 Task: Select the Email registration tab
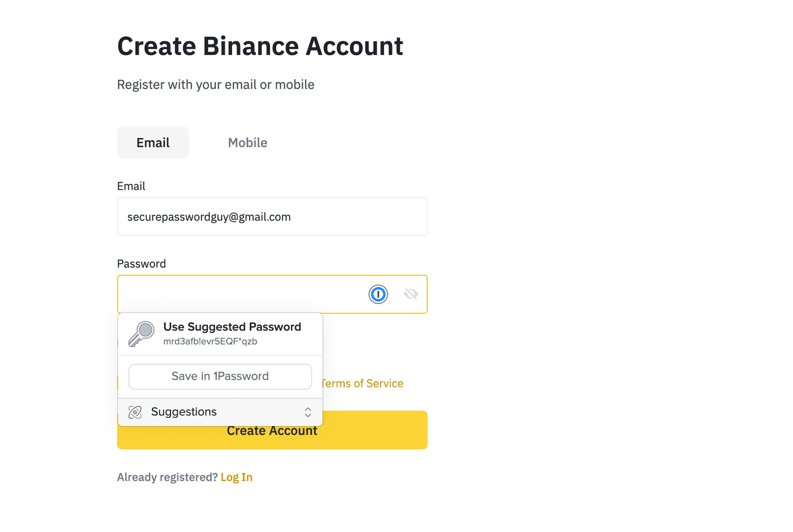click(x=153, y=142)
